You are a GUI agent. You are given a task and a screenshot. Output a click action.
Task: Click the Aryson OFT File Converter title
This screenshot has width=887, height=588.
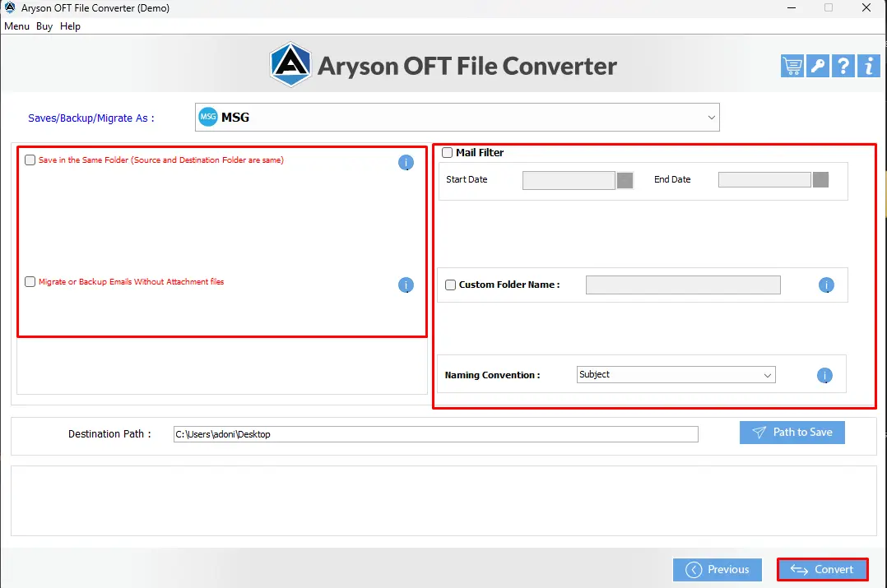click(467, 66)
